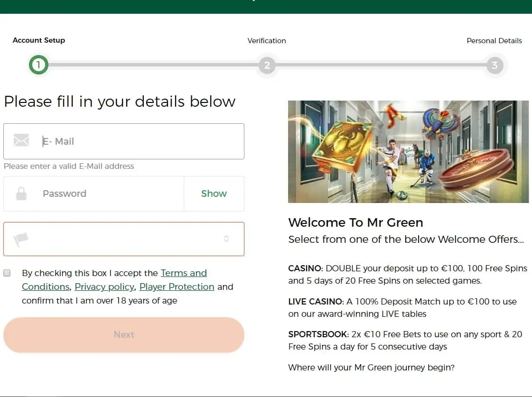Click the Next button
The image size is (532, 397).
tap(124, 335)
